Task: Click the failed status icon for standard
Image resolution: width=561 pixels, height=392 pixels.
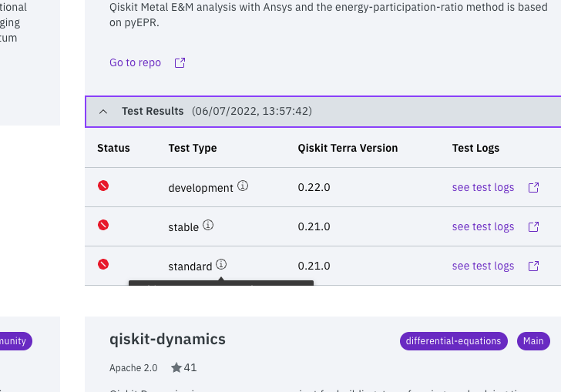Action: pyautogui.click(x=103, y=264)
